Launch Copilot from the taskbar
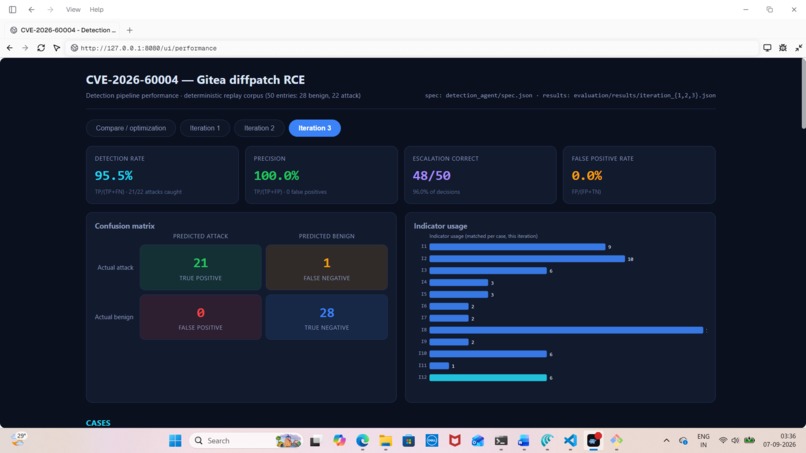806x453 pixels. (339, 441)
